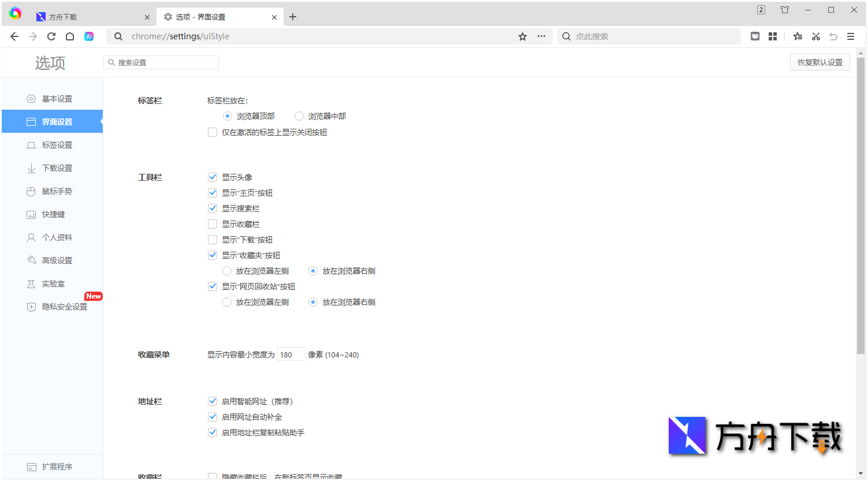
Task: Click the theme T-shirt icon in title bar
Action: pos(784,10)
